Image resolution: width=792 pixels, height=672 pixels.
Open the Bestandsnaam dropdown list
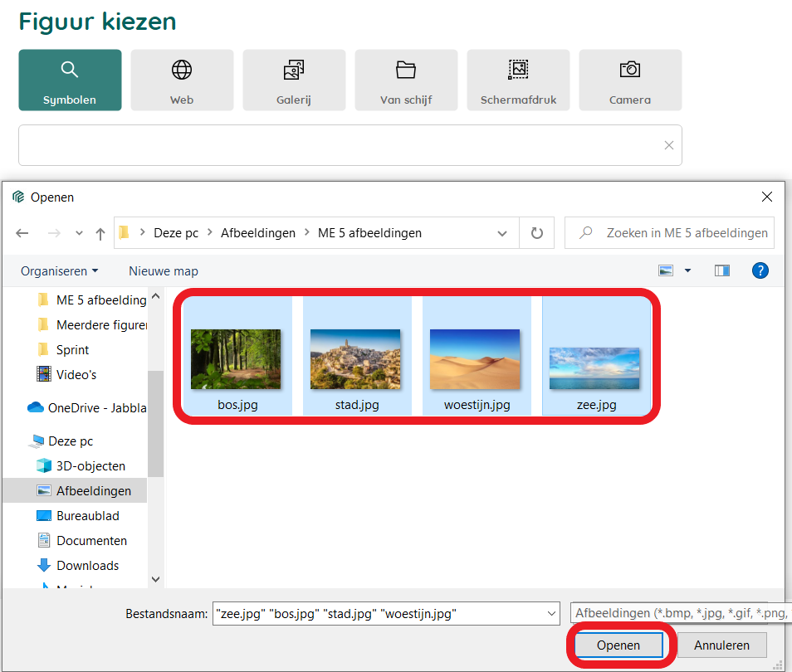click(x=551, y=614)
